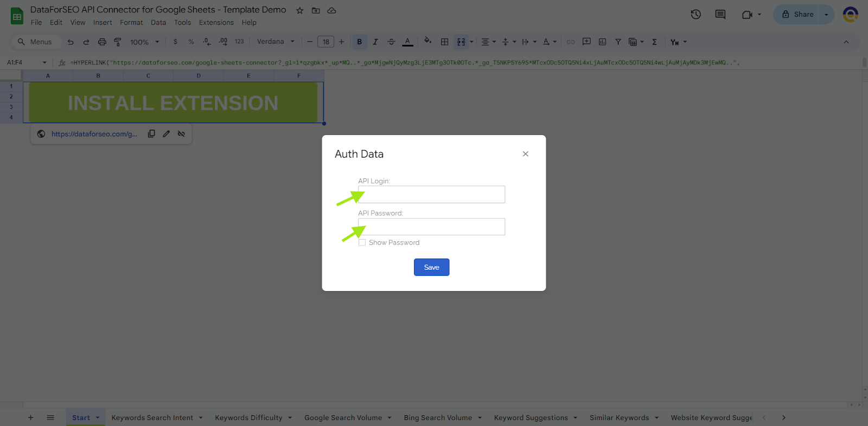The image size is (868, 426).
Task: Click the merge cells icon
Action: click(461, 42)
